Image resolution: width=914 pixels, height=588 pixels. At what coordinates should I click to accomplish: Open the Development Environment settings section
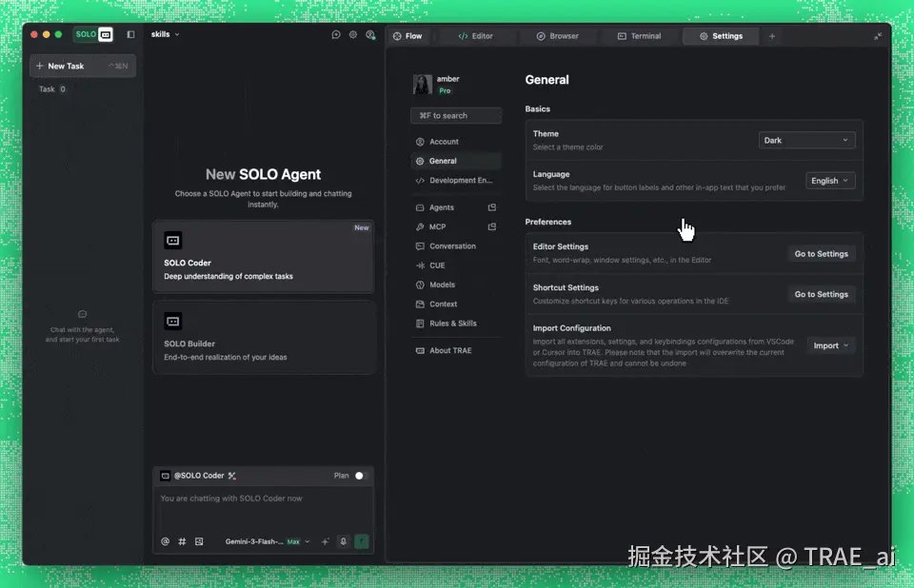[456, 180]
